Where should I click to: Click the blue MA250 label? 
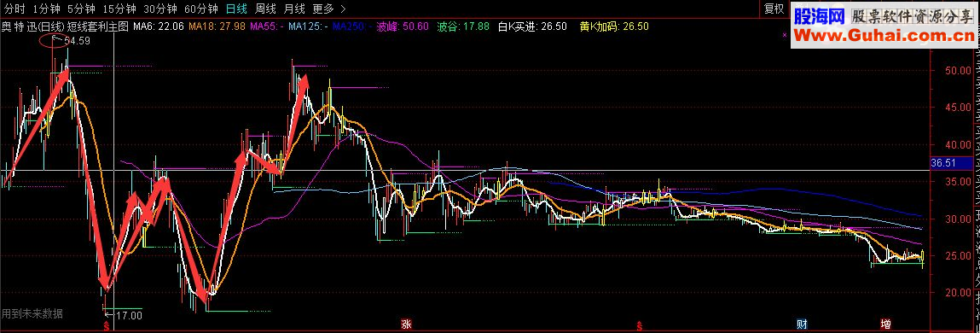pos(352,26)
